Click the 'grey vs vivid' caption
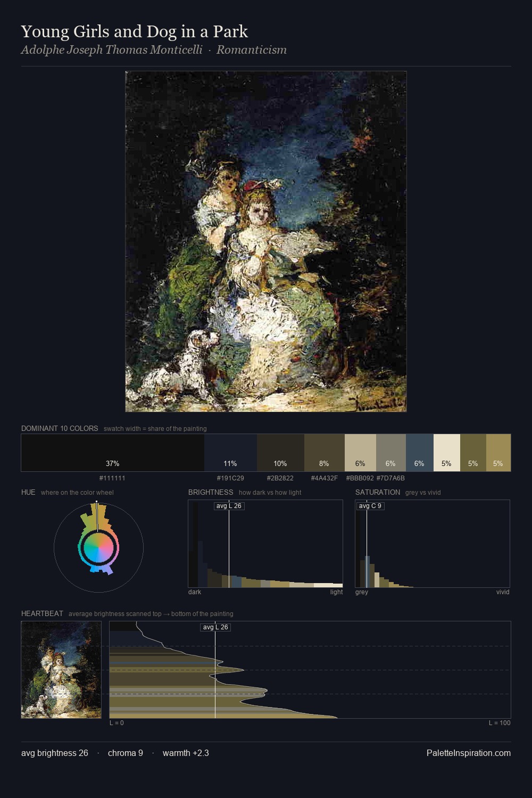532x798 pixels. coord(423,493)
